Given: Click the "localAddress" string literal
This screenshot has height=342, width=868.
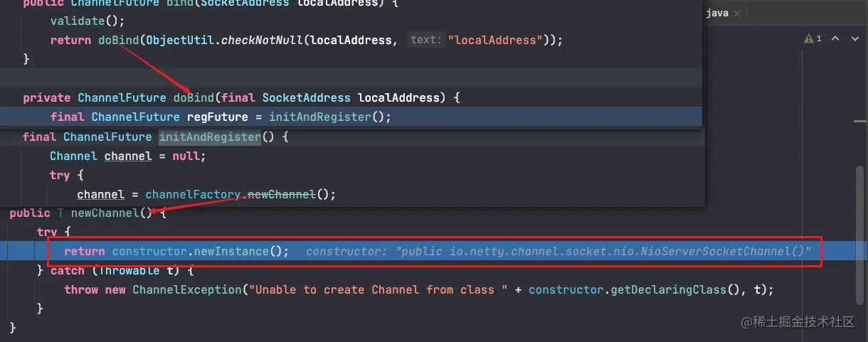Looking at the screenshot, I should coord(495,41).
